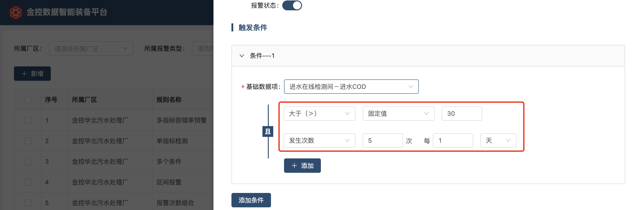Click the 且 logic connector badge
Image resolution: width=644 pixels, height=210 pixels.
coord(267,131)
